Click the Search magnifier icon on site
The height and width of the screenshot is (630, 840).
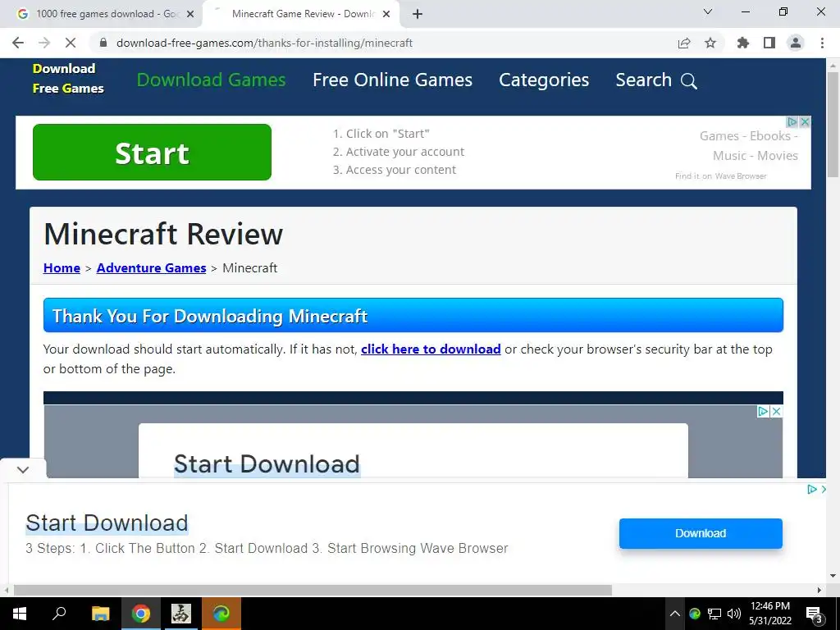click(689, 81)
